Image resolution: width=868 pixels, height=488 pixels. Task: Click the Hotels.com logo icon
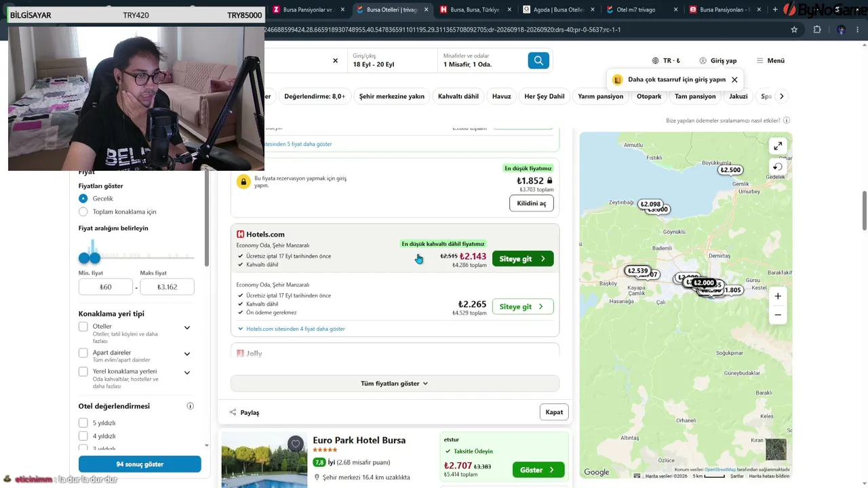[240, 235]
